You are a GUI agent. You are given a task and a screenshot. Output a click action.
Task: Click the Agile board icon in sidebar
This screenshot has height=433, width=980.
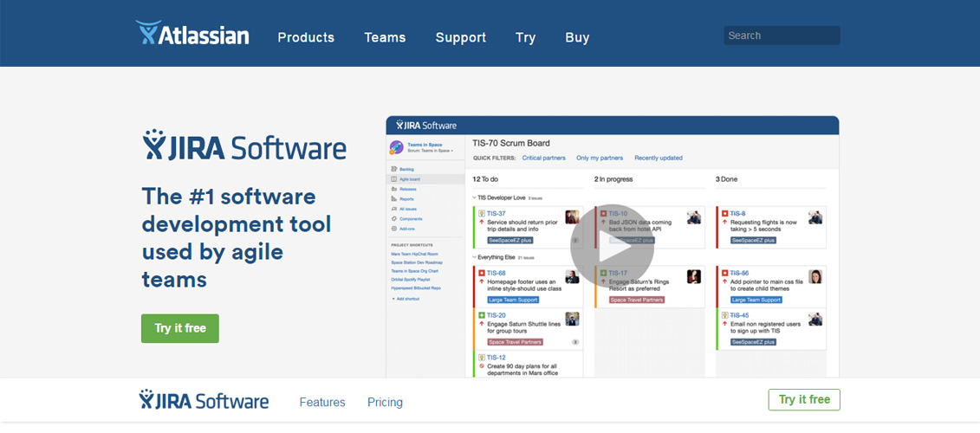coord(393,179)
